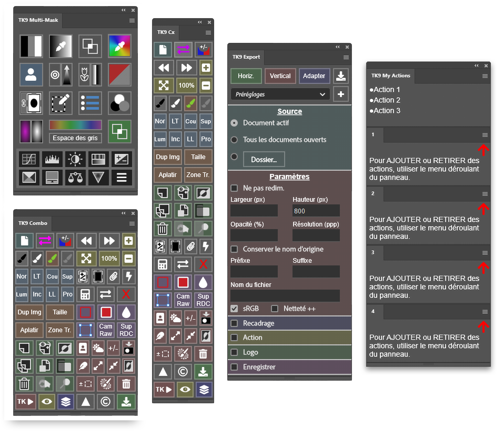504x433 pixels.
Task: Check Conserver le nom d'origine
Action: click(234, 249)
